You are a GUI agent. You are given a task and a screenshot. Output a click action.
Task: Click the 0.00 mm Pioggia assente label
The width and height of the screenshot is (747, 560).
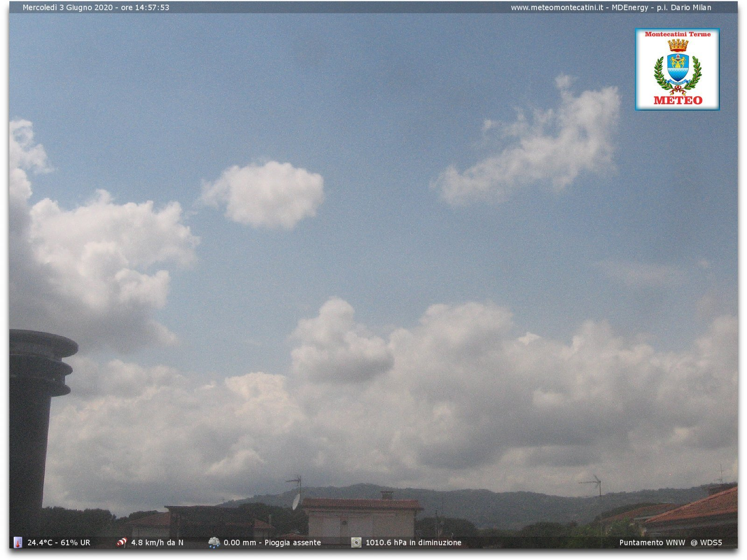pyautogui.click(x=272, y=543)
